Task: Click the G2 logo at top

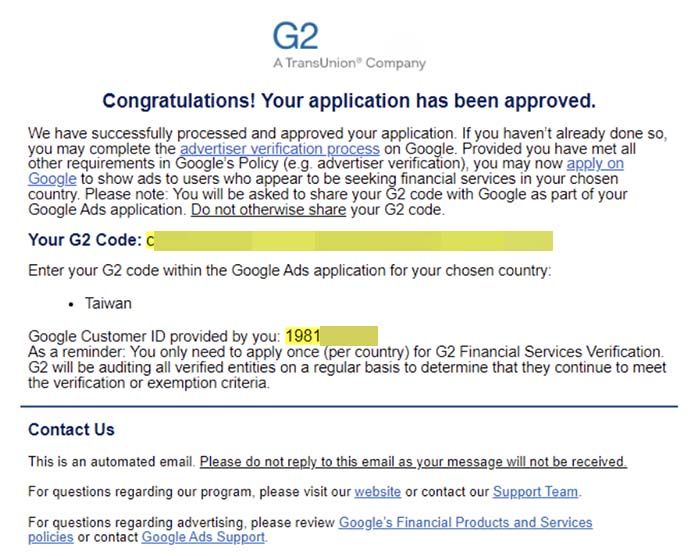Action: [x=295, y=36]
